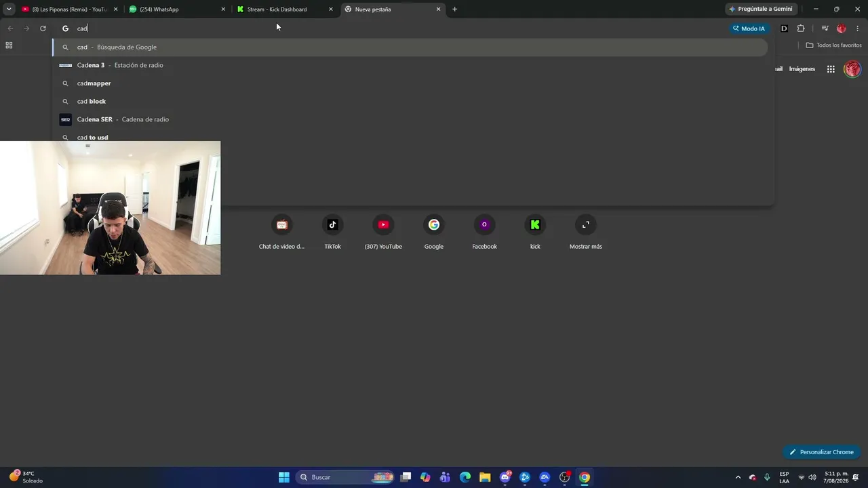Screen dimensions: 868x488
Task: Open the weather widget showing 34°C Soleado
Action: (x=27, y=477)
